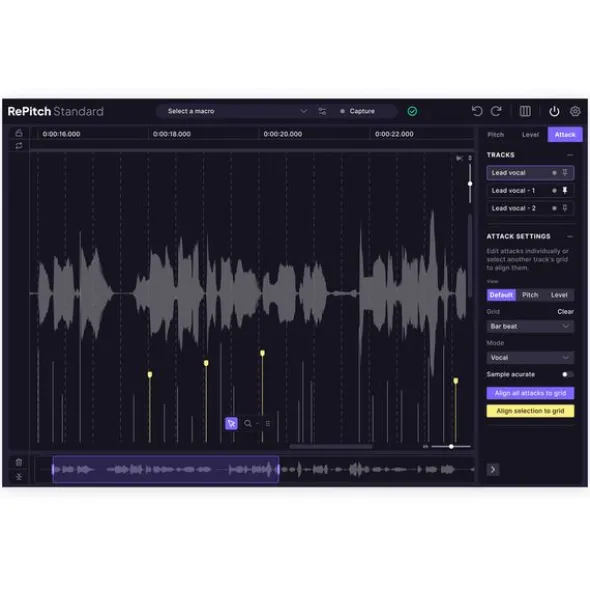Collapse the side panel with chevron arrow
Viewport: 590px width, 591px height.
pos(493,469)
